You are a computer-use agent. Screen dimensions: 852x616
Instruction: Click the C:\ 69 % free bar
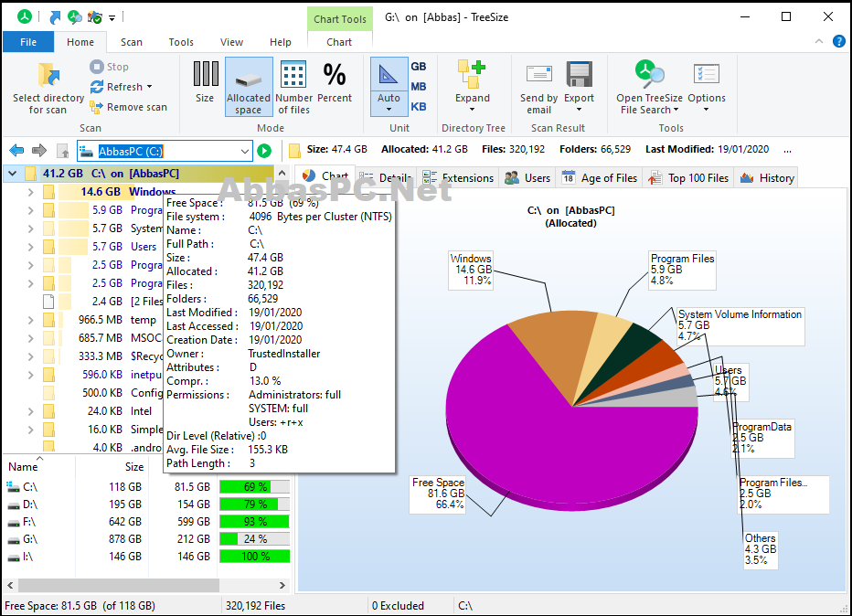point(254,487)
